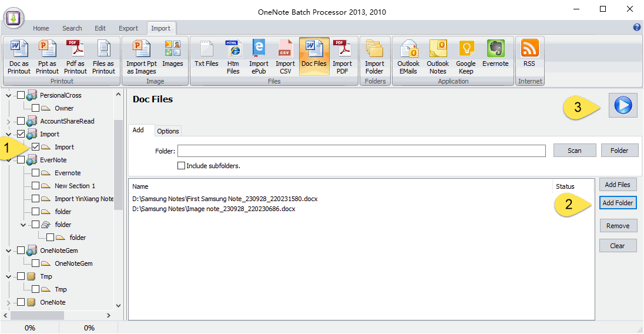Click tree panel scroll down arrow
Screen dimensions: 644x334
118,306
